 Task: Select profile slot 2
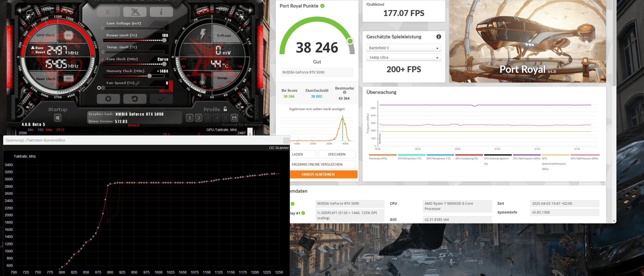199,118
